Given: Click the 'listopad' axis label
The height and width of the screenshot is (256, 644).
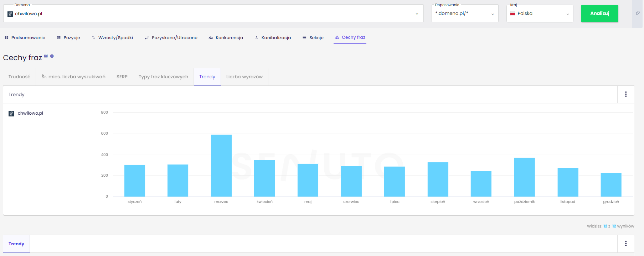Looking at the screenshot, I should tap(568, 202).
